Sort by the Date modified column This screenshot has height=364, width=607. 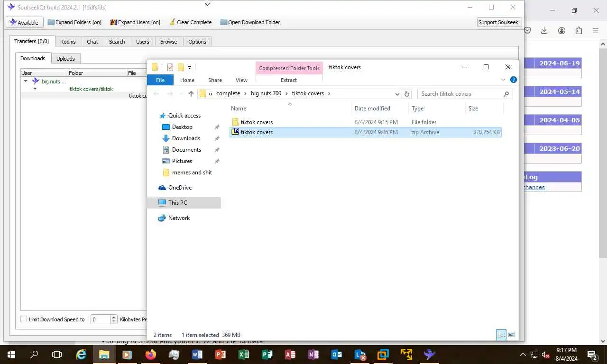380,109
